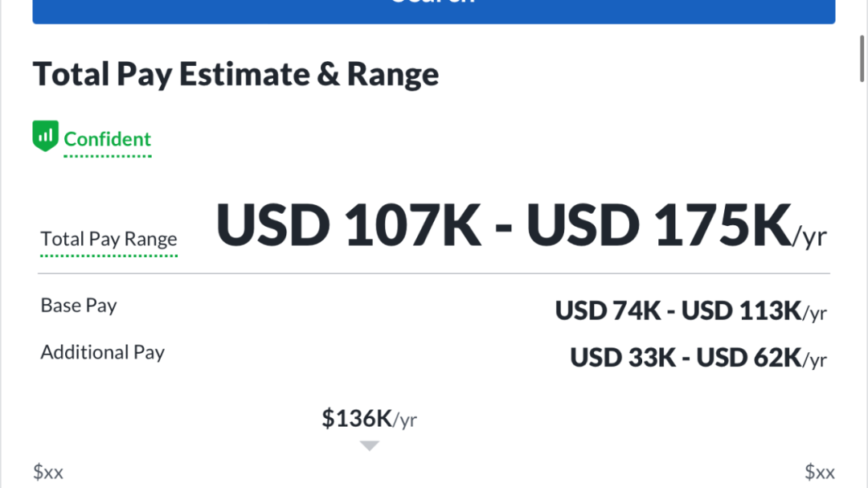
Task: Click the vertical scrollbar thumb
Action: pos(862,59)
